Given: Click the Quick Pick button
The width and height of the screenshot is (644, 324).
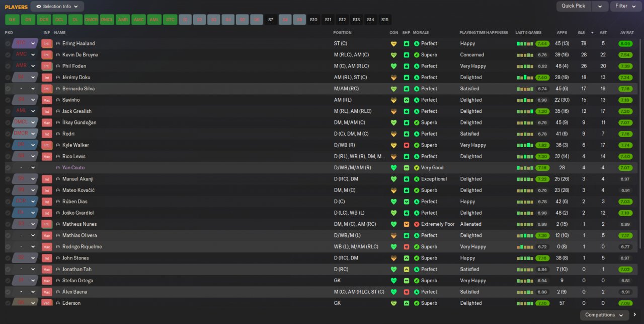Looking at the screenshot, I should [574, 6].
